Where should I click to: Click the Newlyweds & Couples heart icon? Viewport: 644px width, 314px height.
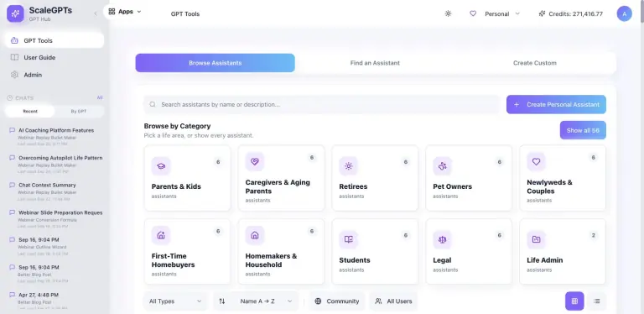pyautogui.click(x=536, y=162)
